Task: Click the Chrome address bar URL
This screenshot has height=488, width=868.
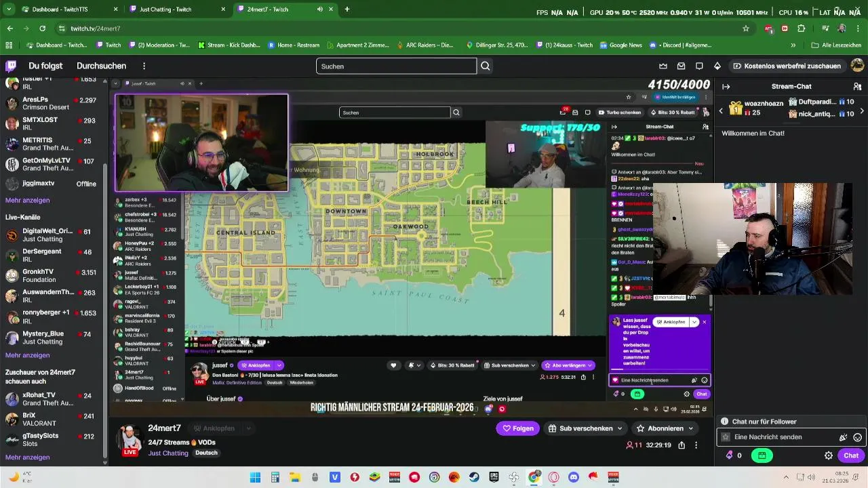Action: point(96,28)
